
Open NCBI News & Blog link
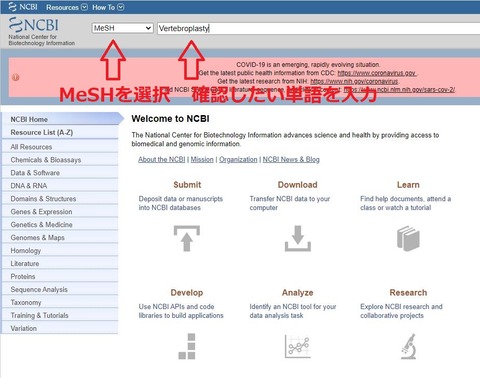click(291, 160)
